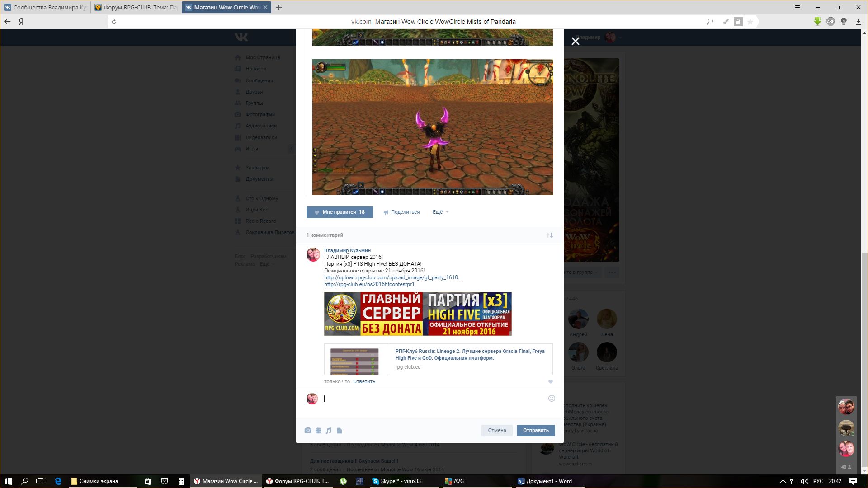Click the game screenshot with purple-horned character

433,127
